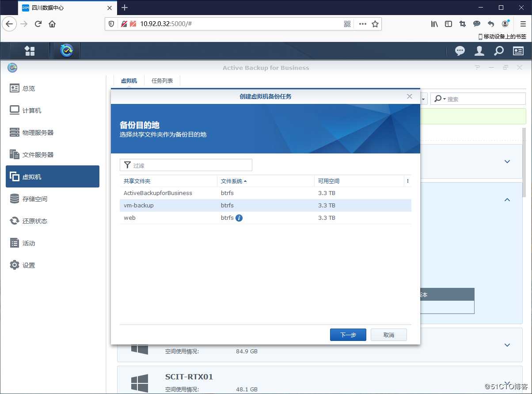Bookmark this page with the star
This screenshot has height=394, width=532.
375,24
